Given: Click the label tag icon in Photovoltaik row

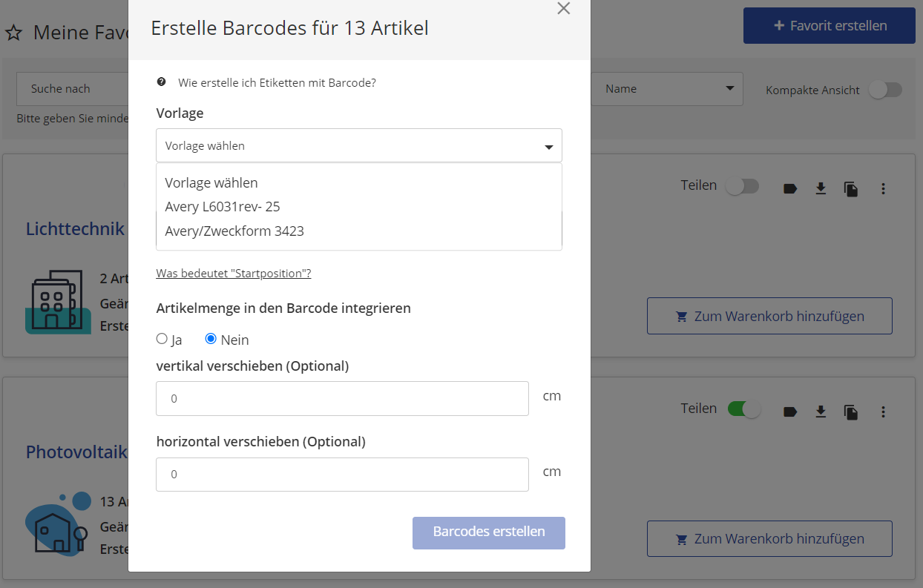Looking at the screenshot, I should tap(790, 412).
